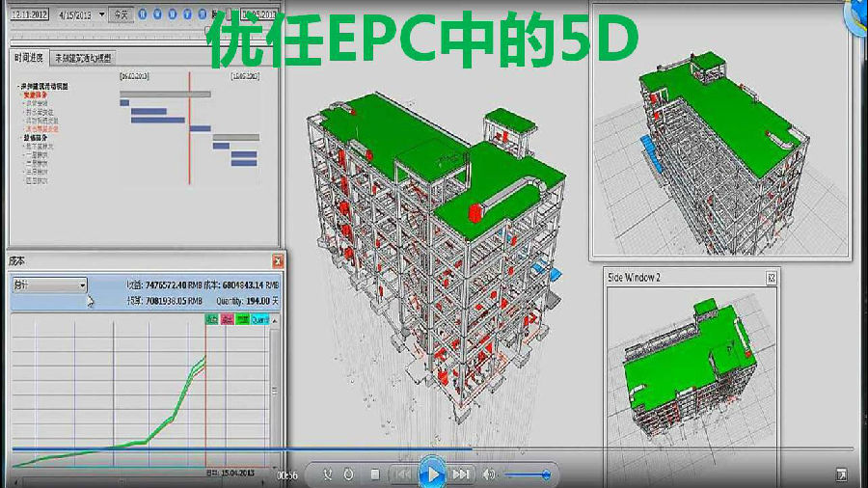The width and height of the screenshot is (868, 488).
Task: Click the top gray summary bar in Gantt
Action: tap(165, 95)
